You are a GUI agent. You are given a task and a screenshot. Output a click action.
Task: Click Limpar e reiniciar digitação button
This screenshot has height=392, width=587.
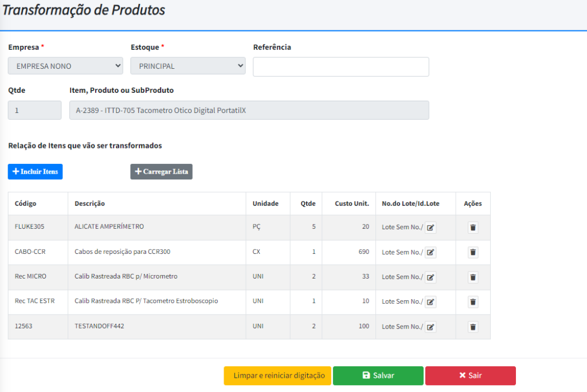click(277, 375)
